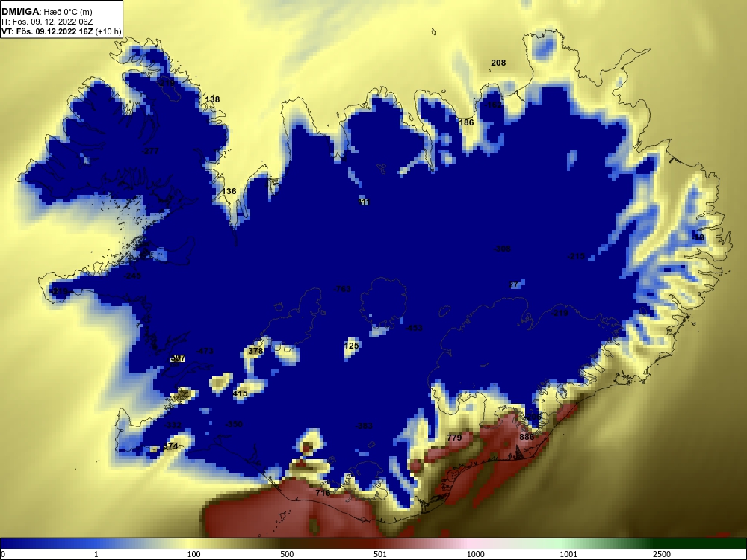747x560 pixels.
Task: Select the -162 value label
Action: 494,105
